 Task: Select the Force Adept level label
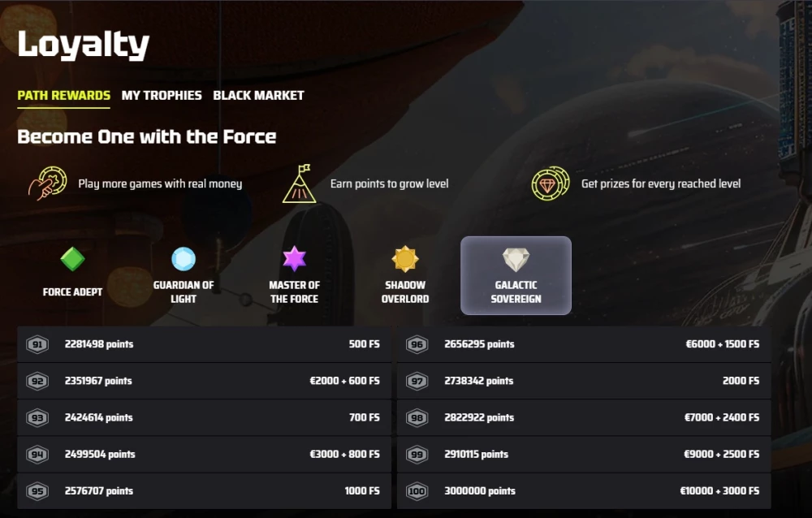coord(72,291)
